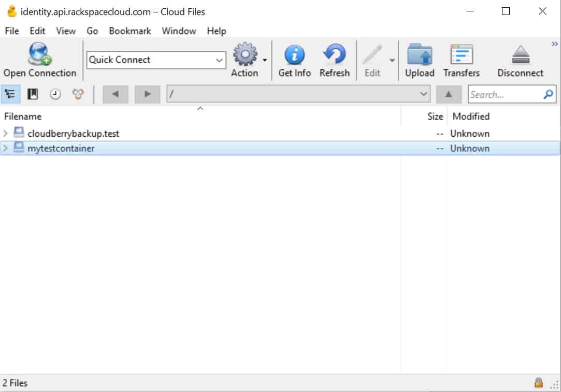The image size is (561, 392).
Task: Click the search magnifier icon
Action: pos(549,94)
